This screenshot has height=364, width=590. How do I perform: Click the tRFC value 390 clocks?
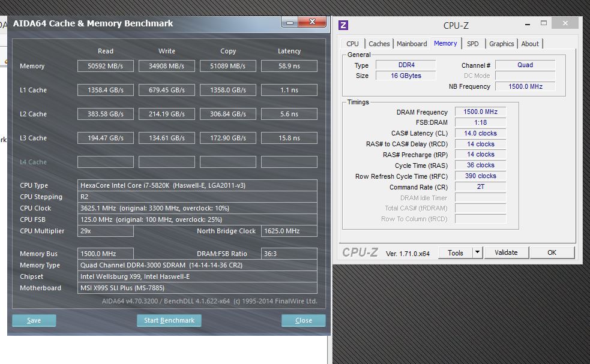pyautogui.click(x=481, y=176)
